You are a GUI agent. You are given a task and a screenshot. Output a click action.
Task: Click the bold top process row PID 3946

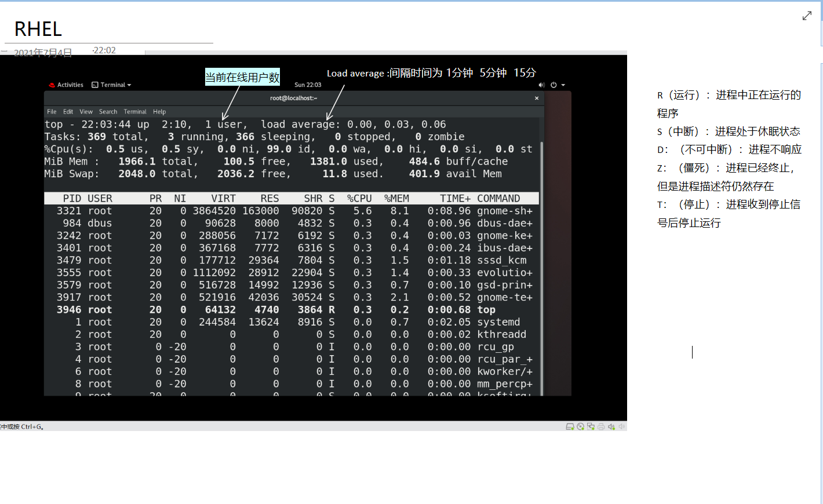click(x=292, y=310)
